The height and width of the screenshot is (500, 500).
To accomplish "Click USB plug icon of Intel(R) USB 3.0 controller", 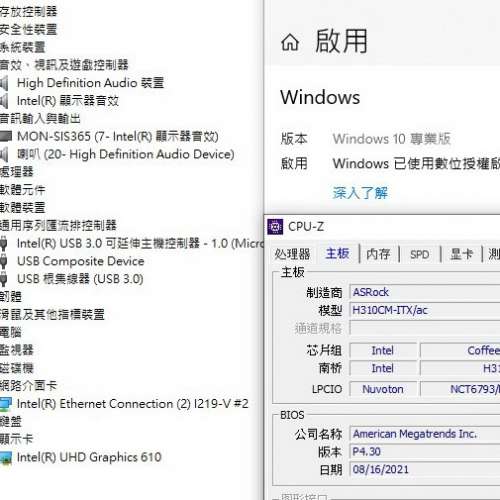I will [x=4, y=243].
